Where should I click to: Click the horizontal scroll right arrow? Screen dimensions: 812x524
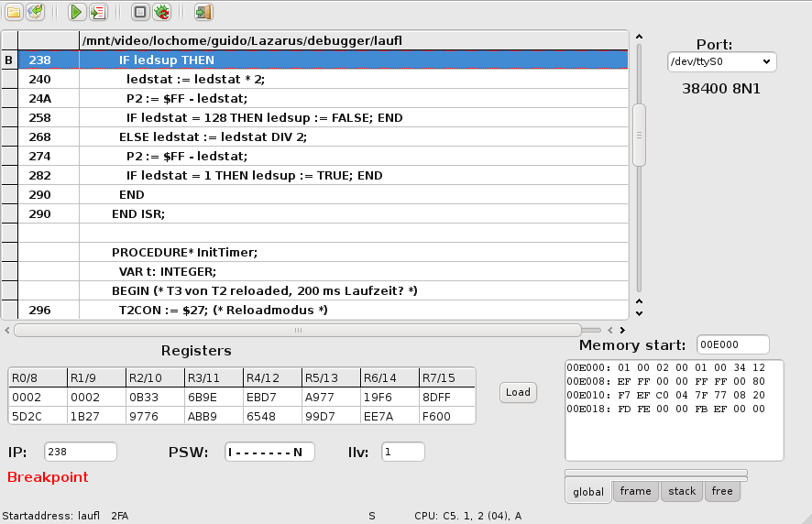click(622, 331)
